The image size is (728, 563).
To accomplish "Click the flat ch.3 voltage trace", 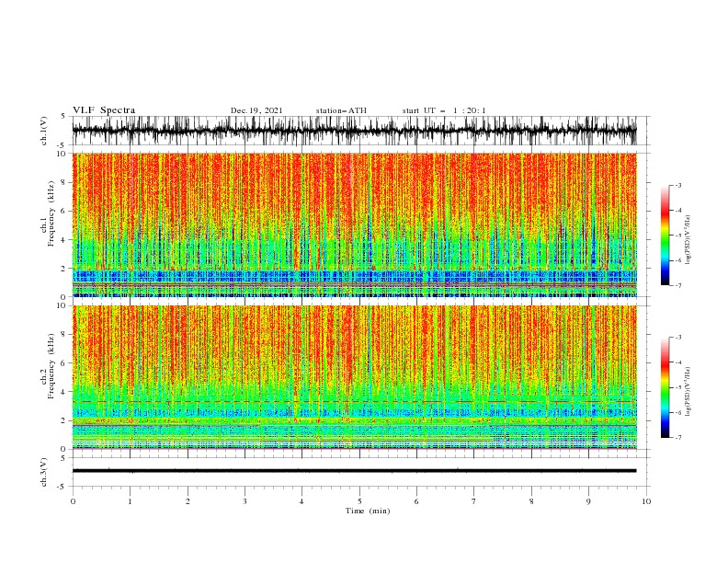I will click(x=354, y=471).
